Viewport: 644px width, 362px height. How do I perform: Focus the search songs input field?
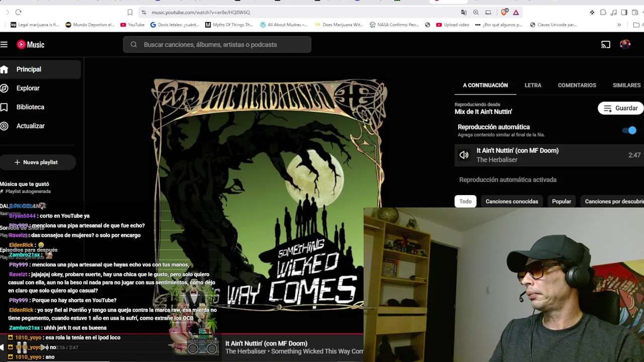point(217,44)
